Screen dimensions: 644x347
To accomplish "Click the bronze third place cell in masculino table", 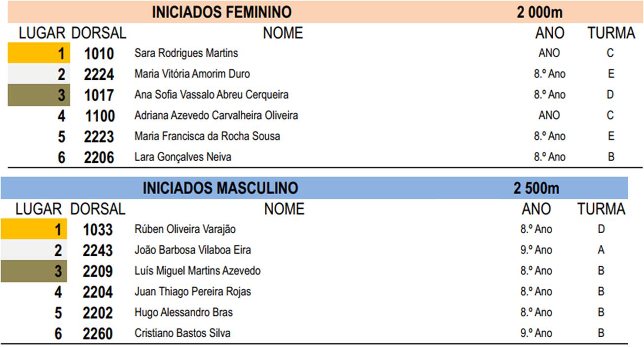I will (34, 271).
